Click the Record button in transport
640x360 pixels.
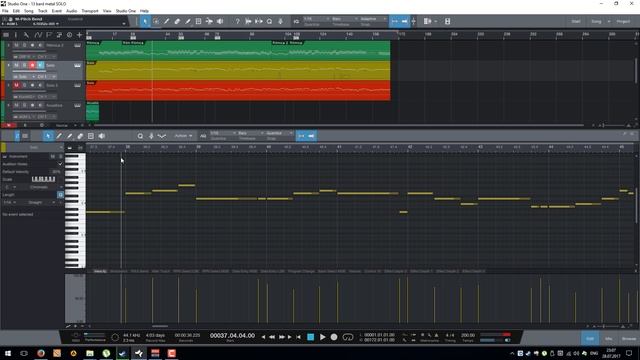(334, 337)
